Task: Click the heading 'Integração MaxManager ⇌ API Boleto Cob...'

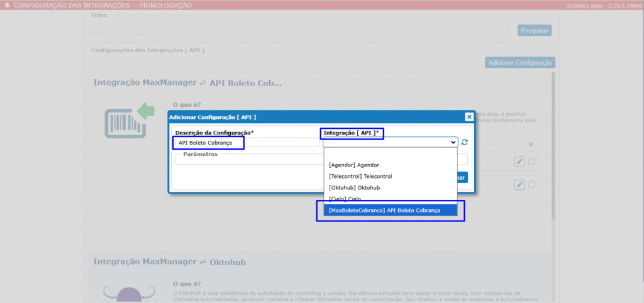Action: coord(187,82)
